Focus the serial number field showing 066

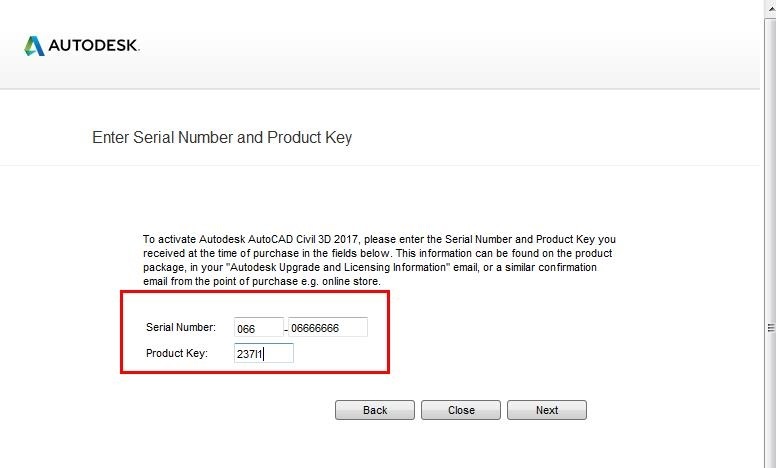pos(259,328)
